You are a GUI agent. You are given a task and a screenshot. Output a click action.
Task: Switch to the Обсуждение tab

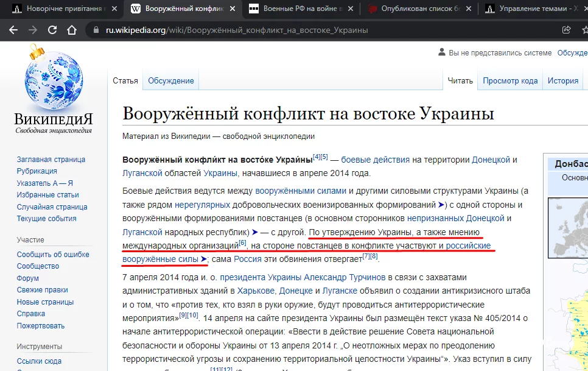[171, 80]
